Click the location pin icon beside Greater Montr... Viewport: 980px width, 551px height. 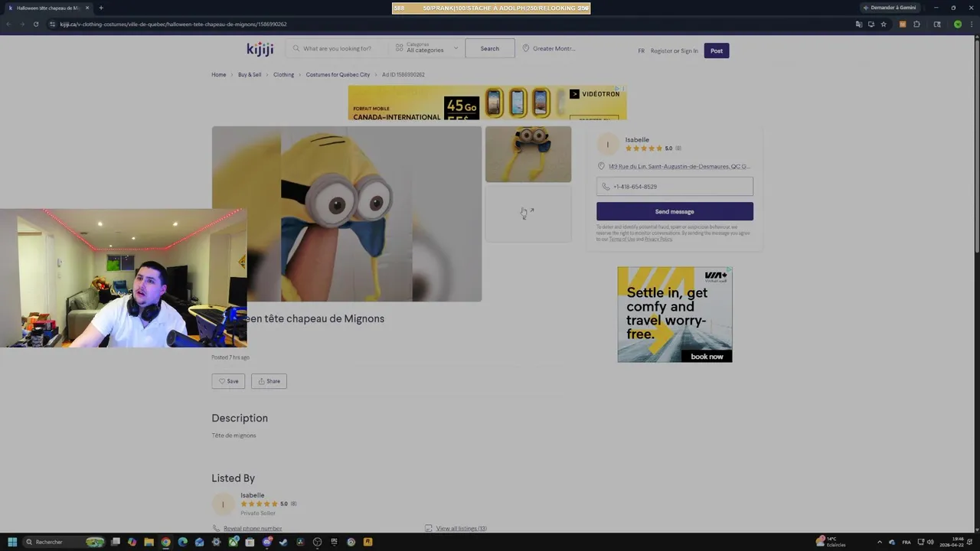click(x=526, y=48)
